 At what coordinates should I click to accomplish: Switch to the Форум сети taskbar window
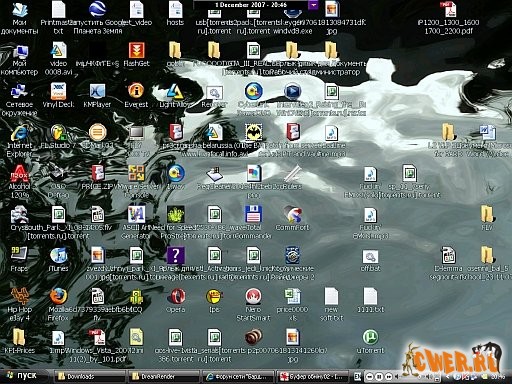[x=238, y=377]
